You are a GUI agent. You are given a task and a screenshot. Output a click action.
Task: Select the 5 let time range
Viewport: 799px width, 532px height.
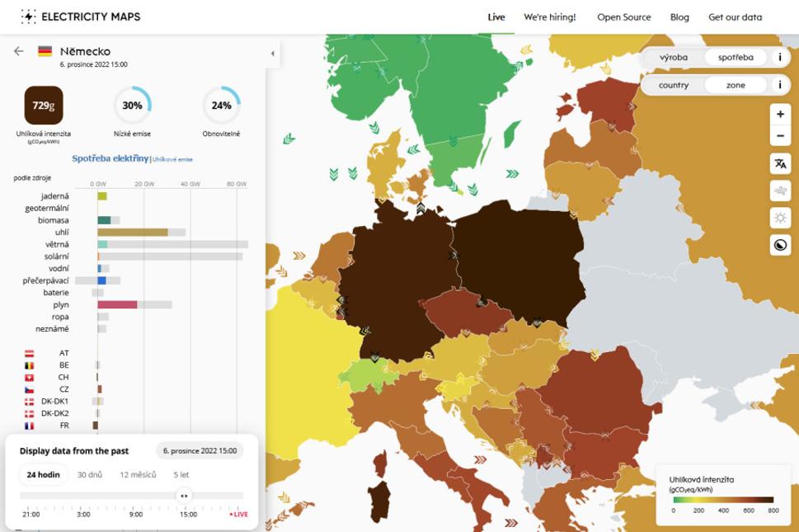pos(181,474)
